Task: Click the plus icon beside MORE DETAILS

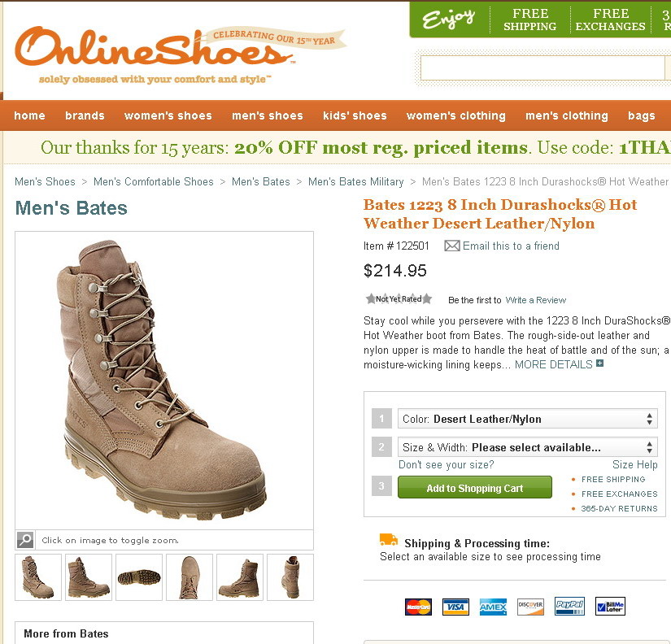Action: coord(600,363)
